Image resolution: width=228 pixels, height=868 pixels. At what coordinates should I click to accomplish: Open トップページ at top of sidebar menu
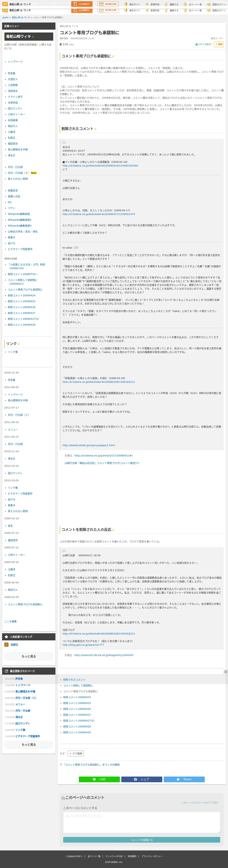(15, 62)
